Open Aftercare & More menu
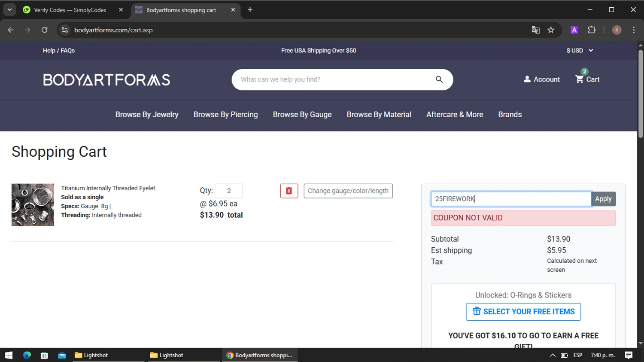 (455, 115)
